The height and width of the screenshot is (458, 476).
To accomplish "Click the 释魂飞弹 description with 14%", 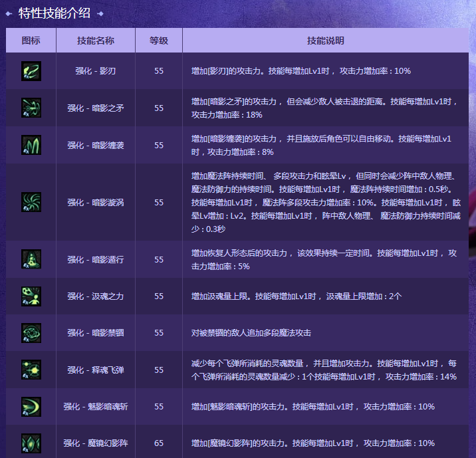I will click(x=324, y=370).
